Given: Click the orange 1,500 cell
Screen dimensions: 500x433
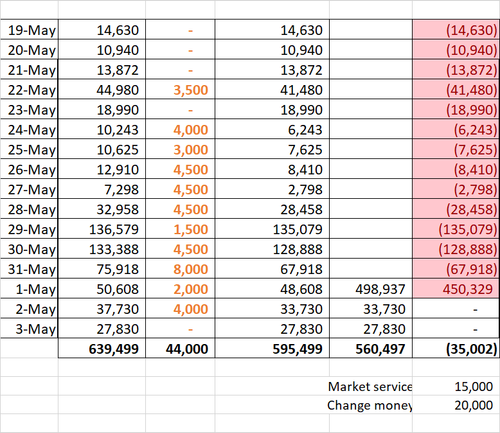Looking at the screenshot, I should pyautogui.click(x=180, y=229).
